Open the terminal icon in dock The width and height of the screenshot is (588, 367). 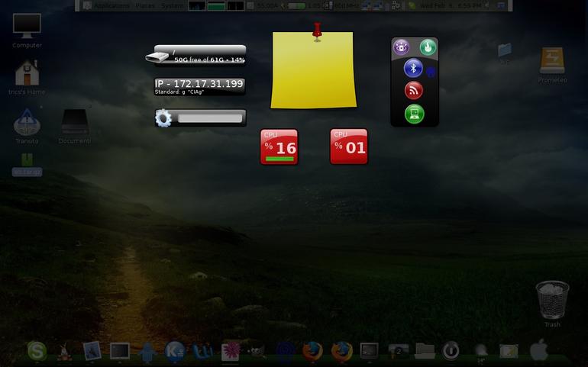click(x=369, y=351)
